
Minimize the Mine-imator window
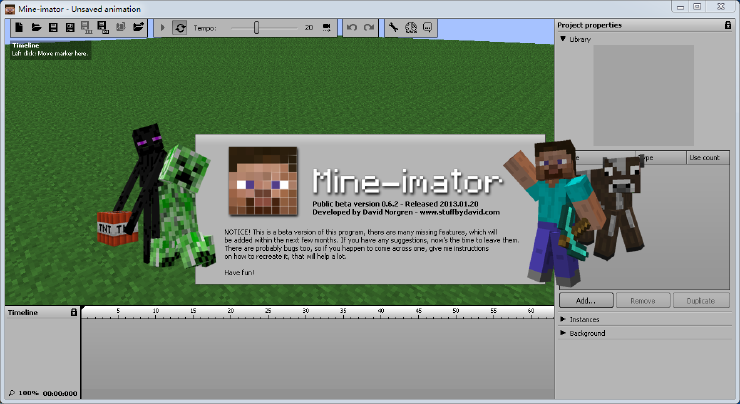[x=680, y=7]
